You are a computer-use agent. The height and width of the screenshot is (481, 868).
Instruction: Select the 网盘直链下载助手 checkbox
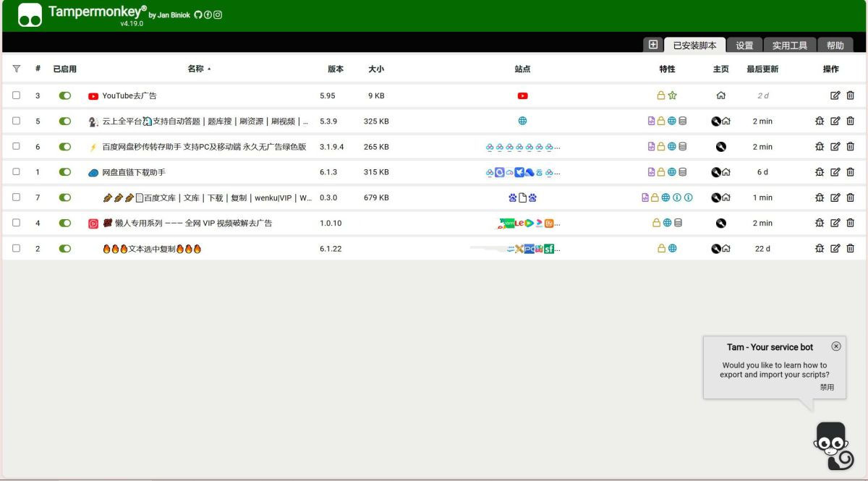pos(17,172)
